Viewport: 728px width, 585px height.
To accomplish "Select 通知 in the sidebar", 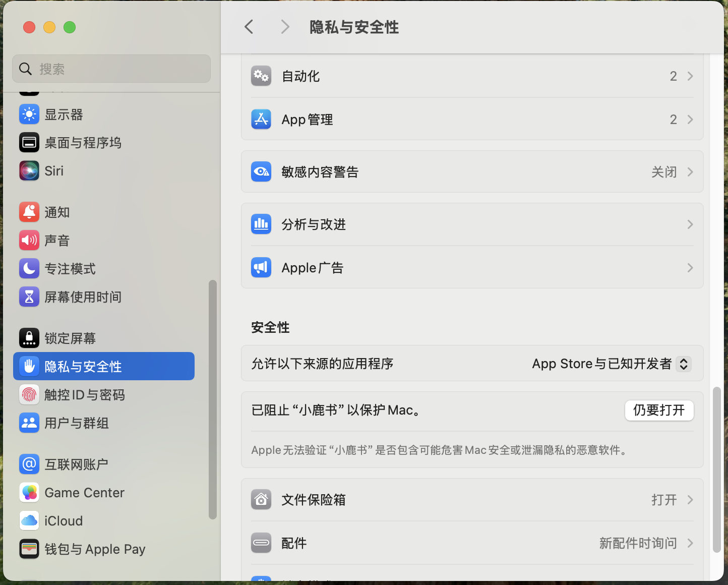I will [104, 212].
